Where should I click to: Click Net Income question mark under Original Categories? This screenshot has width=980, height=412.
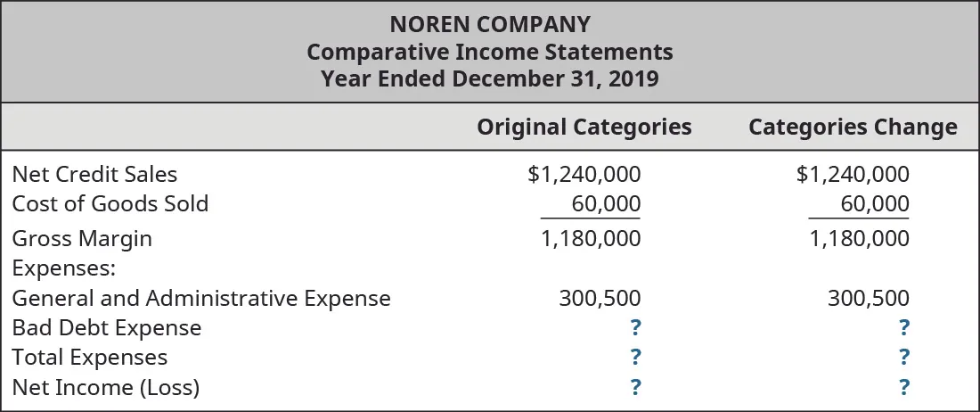pos(635,388)
